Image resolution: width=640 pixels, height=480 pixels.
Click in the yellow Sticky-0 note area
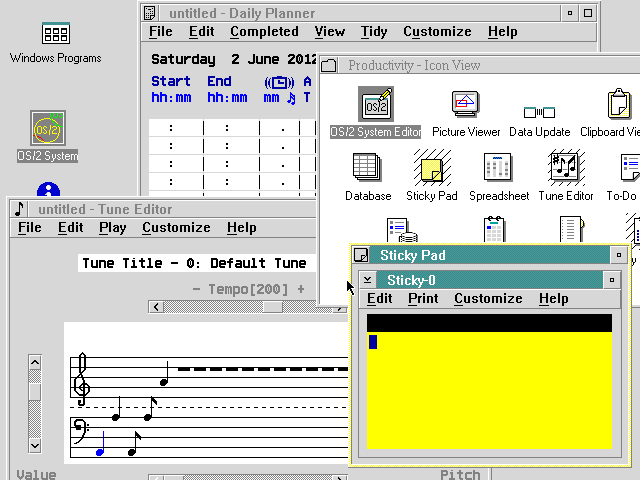coord(489,391)
